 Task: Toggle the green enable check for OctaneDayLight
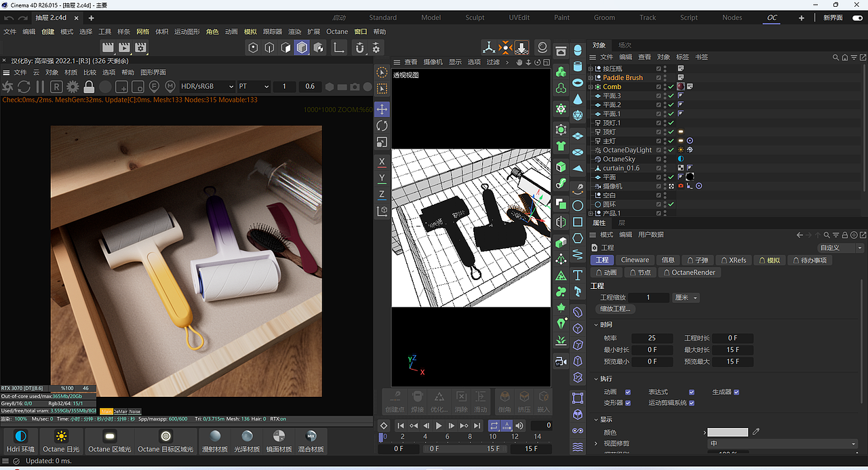tap(671, 150)
